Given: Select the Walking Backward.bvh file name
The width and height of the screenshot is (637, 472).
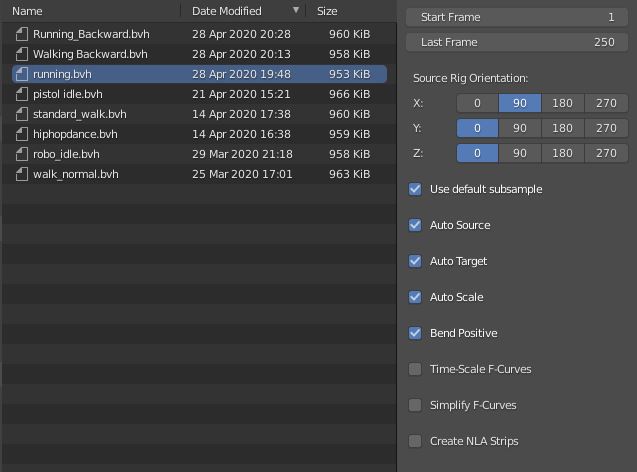Looking at the screenshot, I should [90, 54].
